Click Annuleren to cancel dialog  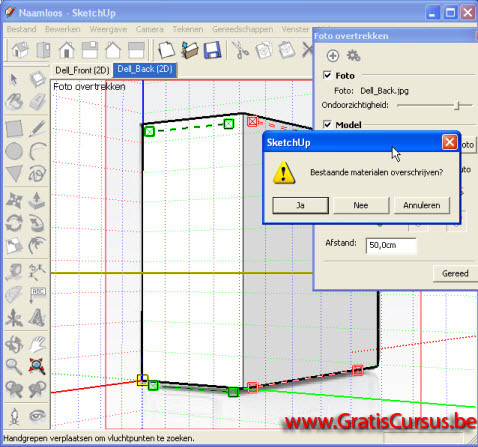422,205
